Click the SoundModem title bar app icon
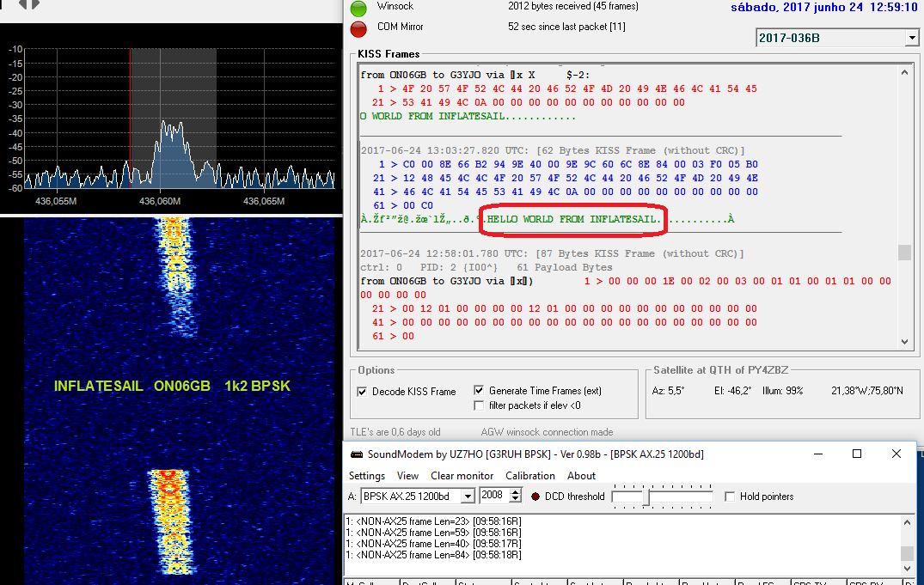Image resolution: width=924 pixels, height=585 pixels. (x=357, y=454)
